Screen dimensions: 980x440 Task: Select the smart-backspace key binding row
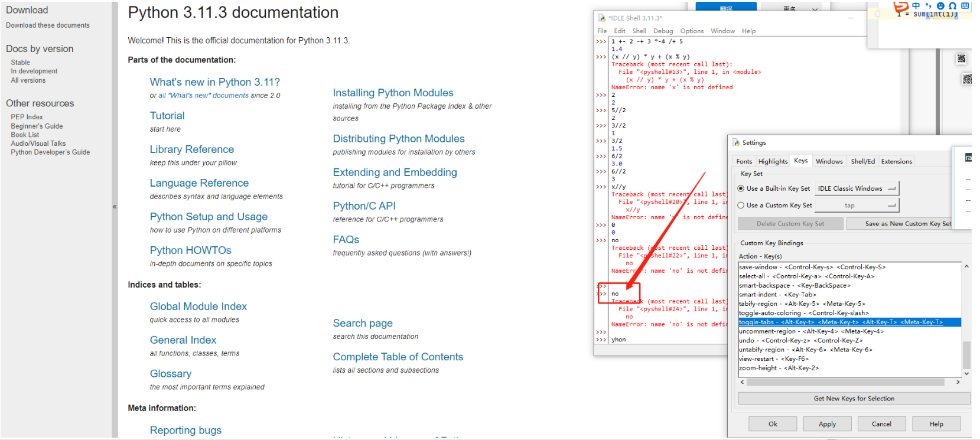coord(850,285)
